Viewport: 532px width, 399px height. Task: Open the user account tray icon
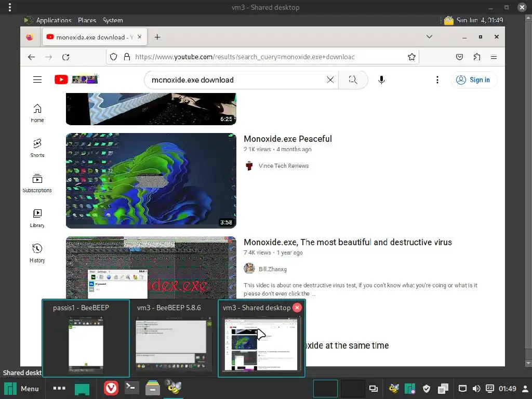pyautogui.click(x=525, y=389)
